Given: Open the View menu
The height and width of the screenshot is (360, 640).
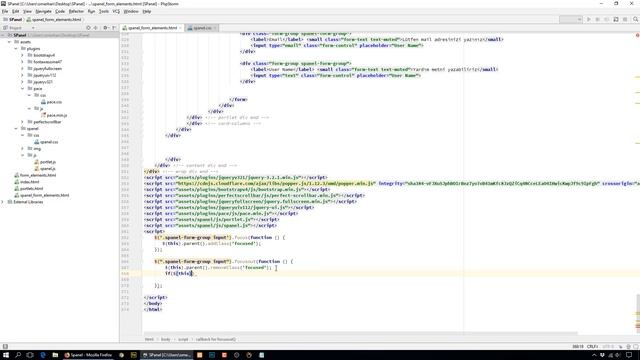Looking at the screenshot, I should point(27,11).
